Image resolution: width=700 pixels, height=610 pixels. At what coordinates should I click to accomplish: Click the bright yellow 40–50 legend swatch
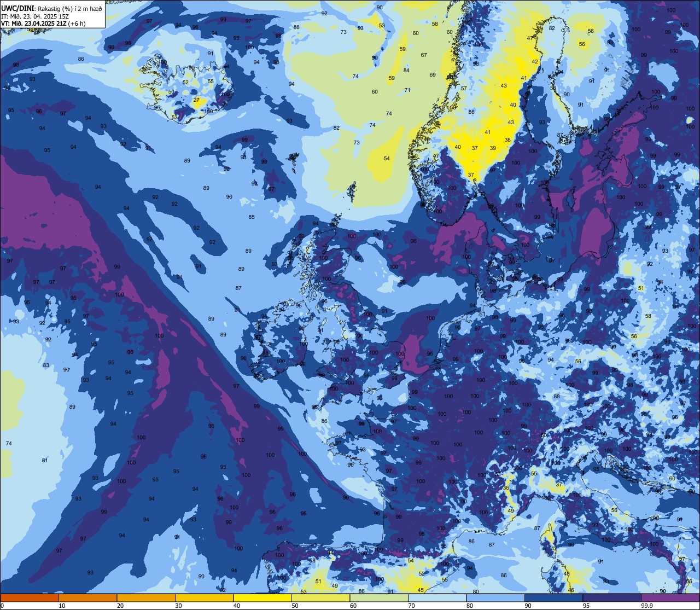(262, 598)
